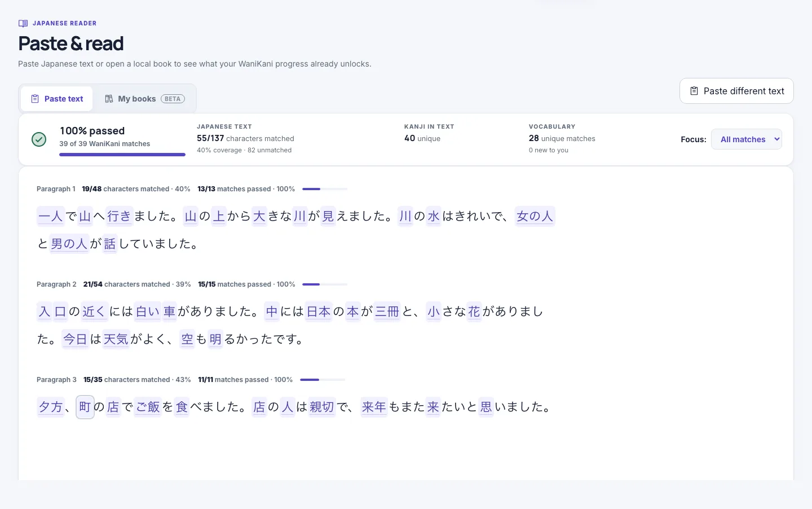Image resolution: width=812 pixels, height=509 pixels.
Task: Click Paragraph 3 progress bar
Action: [x=323, y=380]
